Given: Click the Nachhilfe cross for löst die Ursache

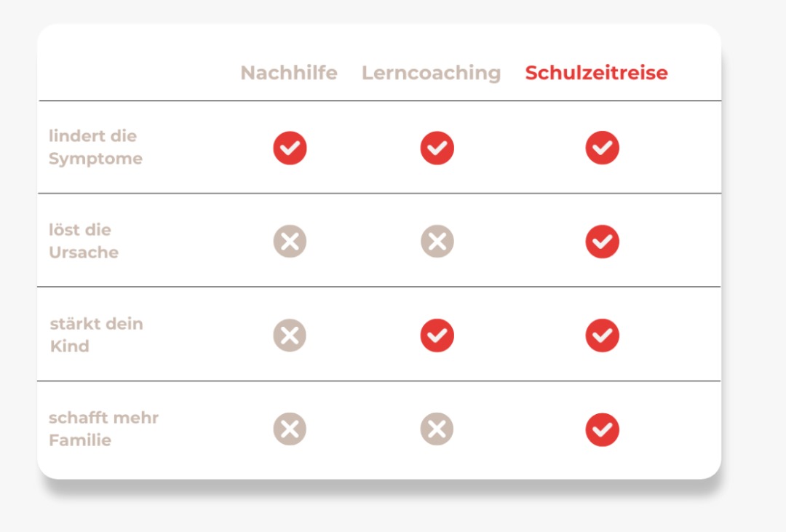Looking at the screenshot, I should (290, 241).
